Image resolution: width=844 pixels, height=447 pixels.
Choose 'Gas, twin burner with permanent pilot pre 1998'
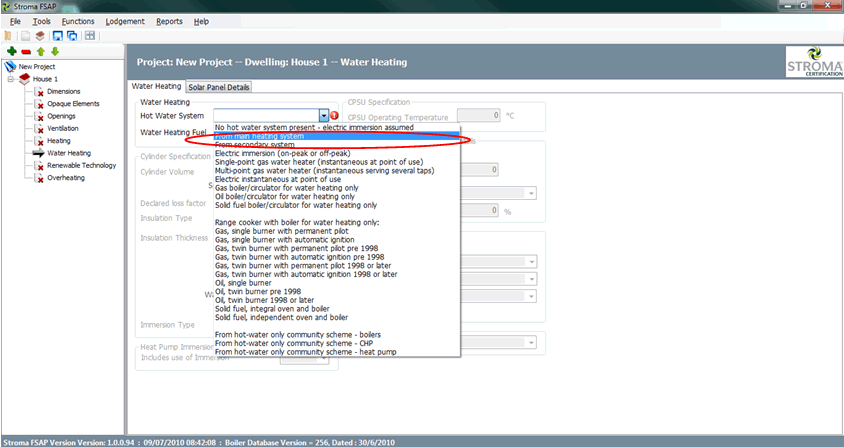pos(337,248)
